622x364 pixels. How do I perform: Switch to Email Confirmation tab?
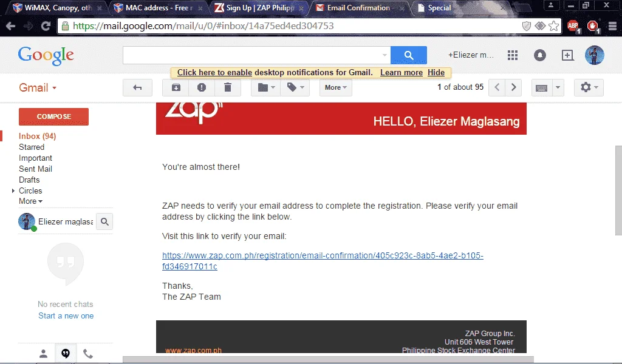[x=359, y=7]
